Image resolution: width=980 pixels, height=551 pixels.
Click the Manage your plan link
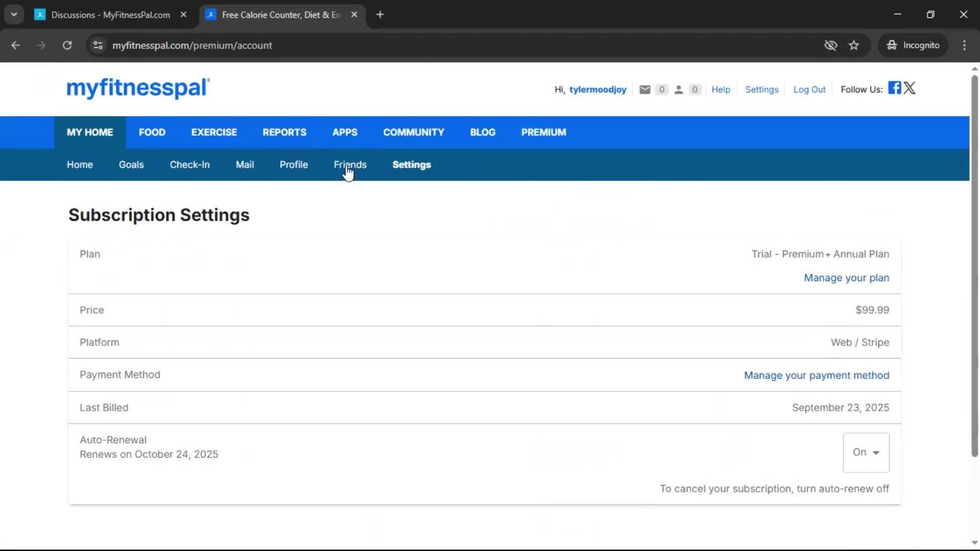tap(847, 278)
